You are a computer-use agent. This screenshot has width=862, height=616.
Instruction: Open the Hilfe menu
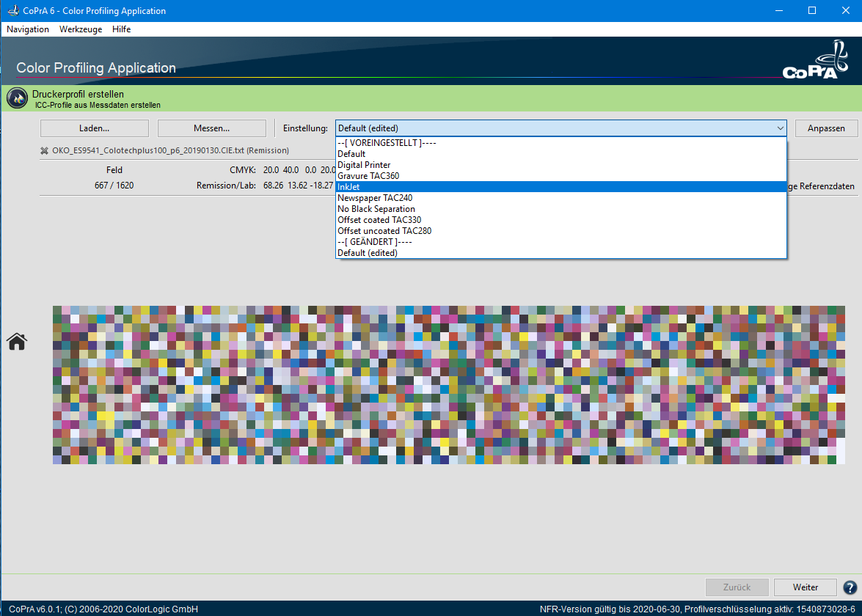pos(122,29)
